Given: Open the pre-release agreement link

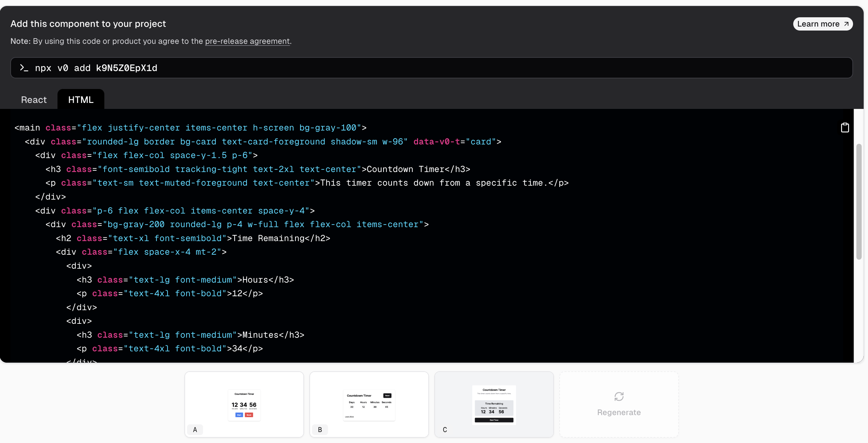Looking at the screenshot, I should (247, 41).
